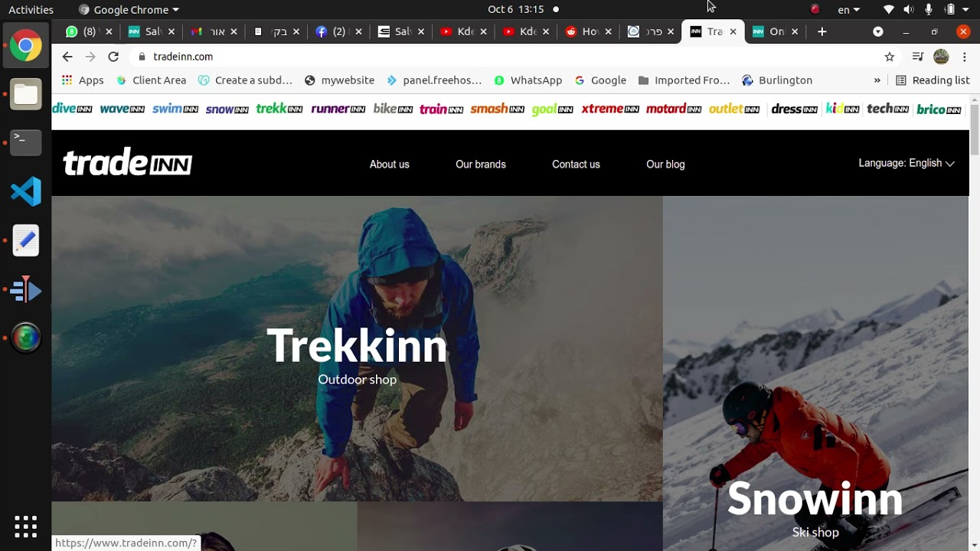Open the mywebsite bookmark
Viewport: 980px width, 551px height.
click(x=339, y=80)
